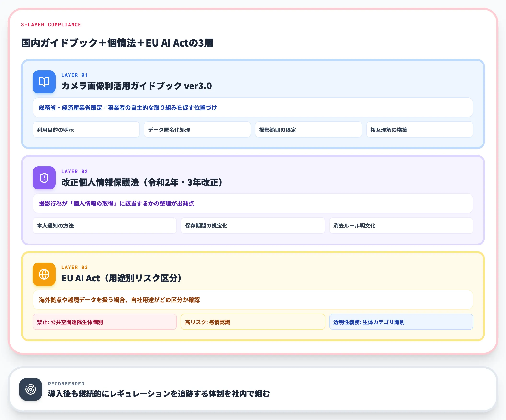506x420 pixels.
Task: Click the カメラ画像利活用ガイドブック ver3.0 heading
Action: 136,86
